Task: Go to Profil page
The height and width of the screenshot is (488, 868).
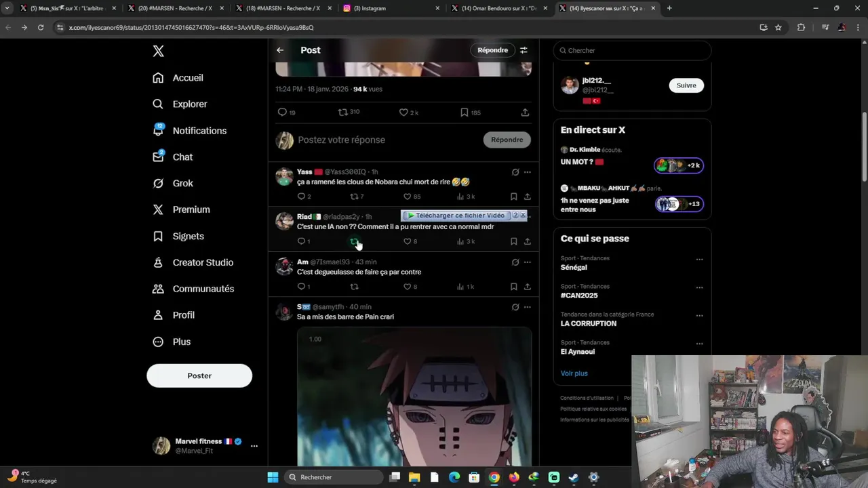Action: pos(174,315)
